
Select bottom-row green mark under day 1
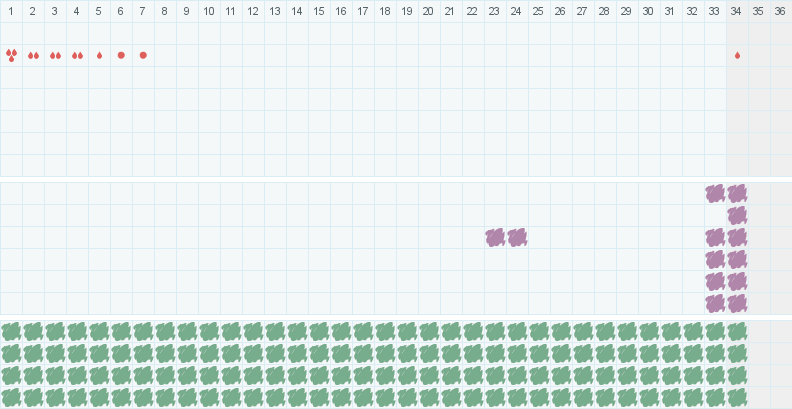11,398
